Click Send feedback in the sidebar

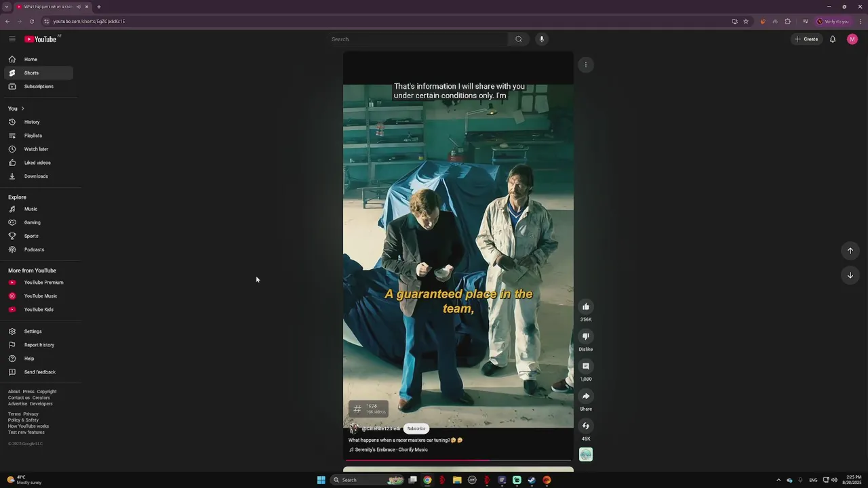(x=39, y=372)
